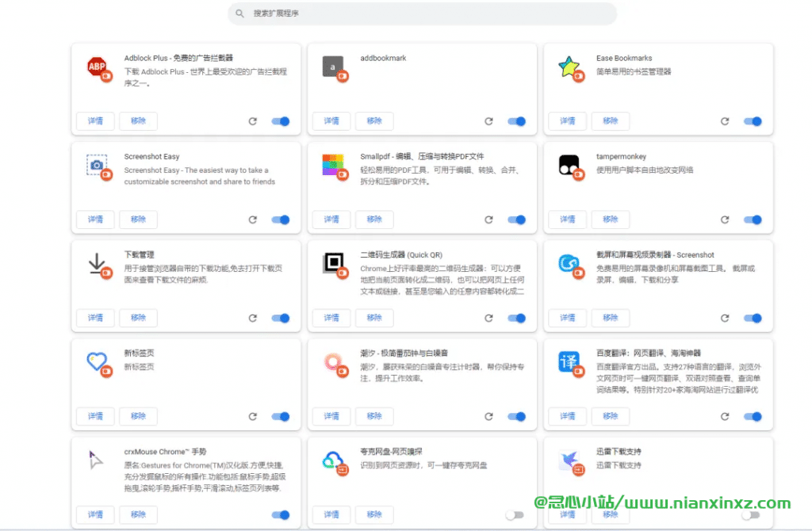The height and width of the screenshot is (531, 812).
Task: Reload the Quick QR extension
Action: click(488, 318)
